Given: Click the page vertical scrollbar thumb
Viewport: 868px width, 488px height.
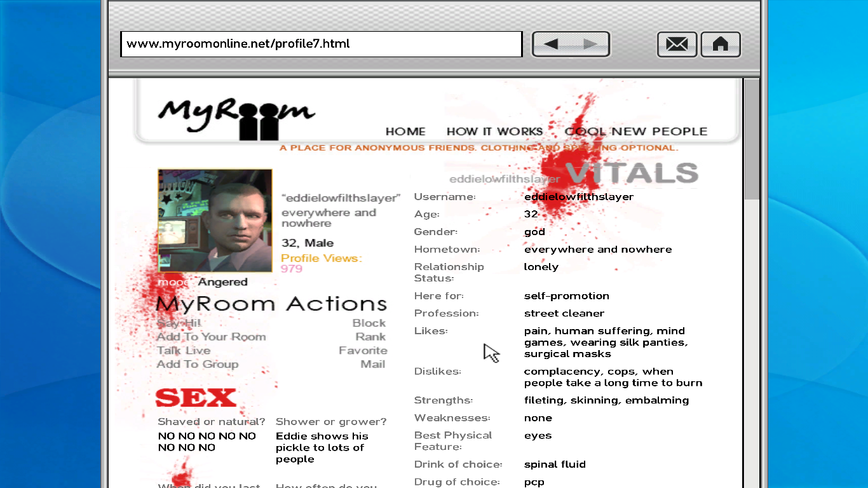Looking at the screenshot, I should click(751, 139).
